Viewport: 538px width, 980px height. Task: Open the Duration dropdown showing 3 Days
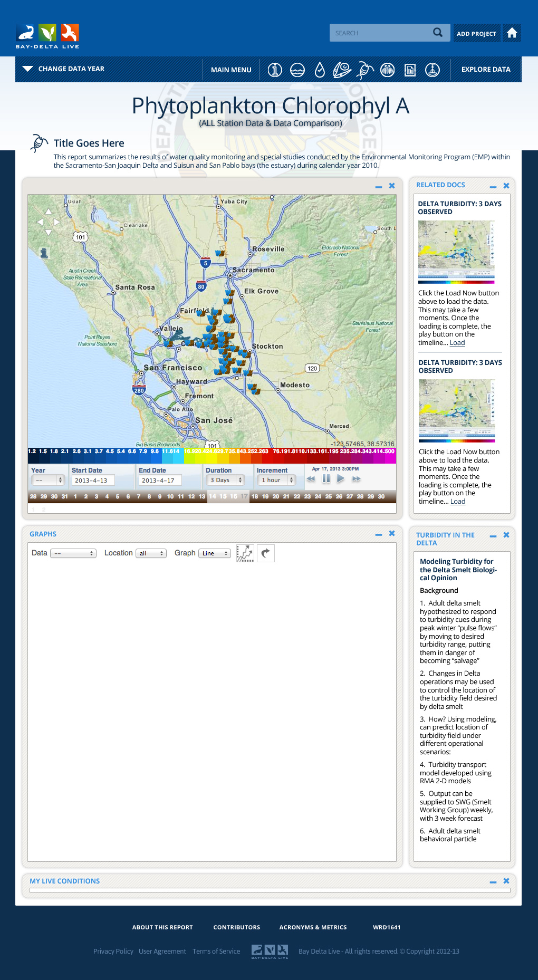pos(225,480)
